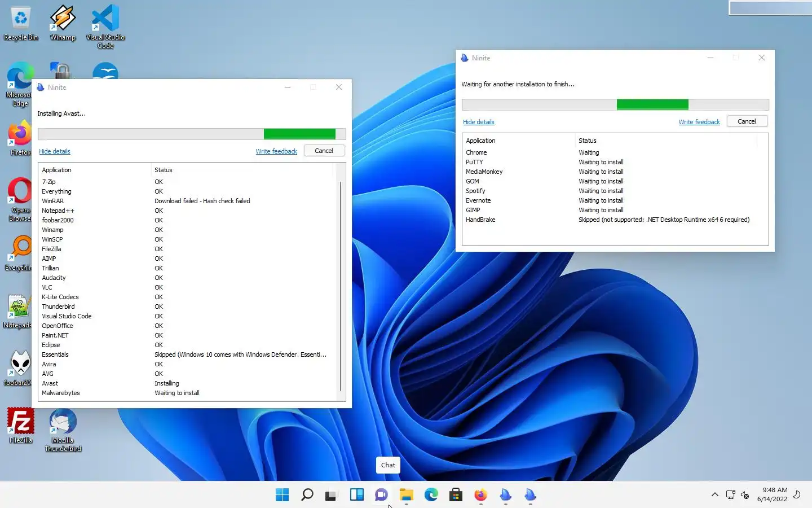
Task: Click Application column header in the Avast-installing window
Action: 94,170
